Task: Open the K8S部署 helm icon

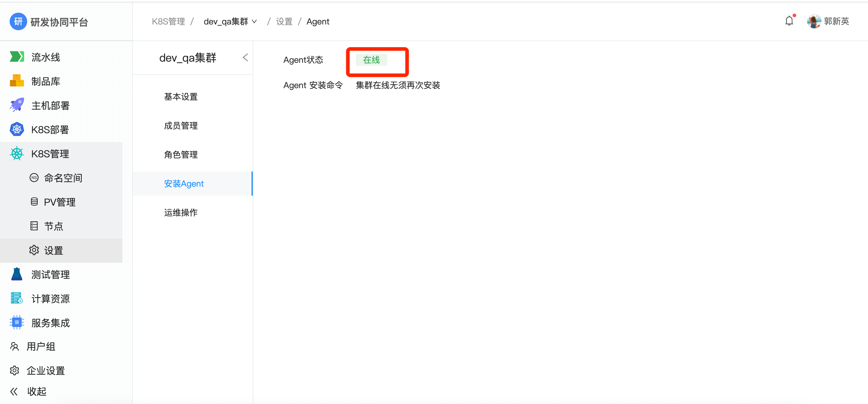Action: coord(17,130)
